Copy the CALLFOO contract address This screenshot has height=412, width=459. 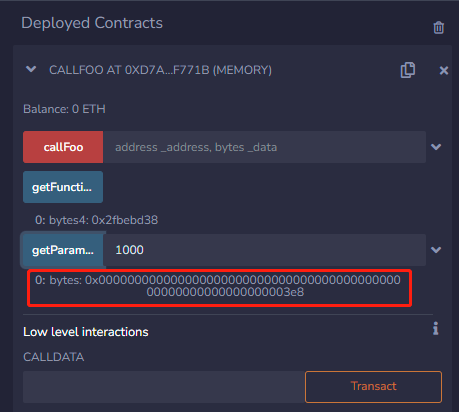[408, 70]
